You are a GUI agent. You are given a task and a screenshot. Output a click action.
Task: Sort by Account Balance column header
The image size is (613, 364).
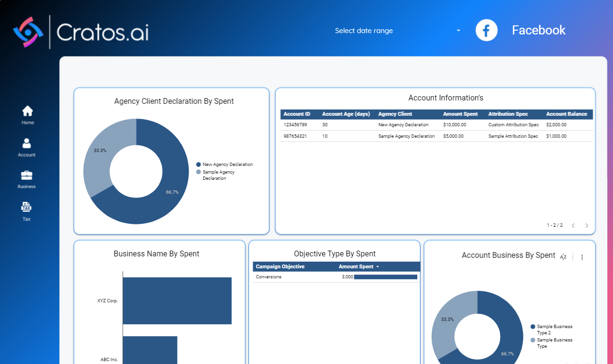tap(567, 114)
